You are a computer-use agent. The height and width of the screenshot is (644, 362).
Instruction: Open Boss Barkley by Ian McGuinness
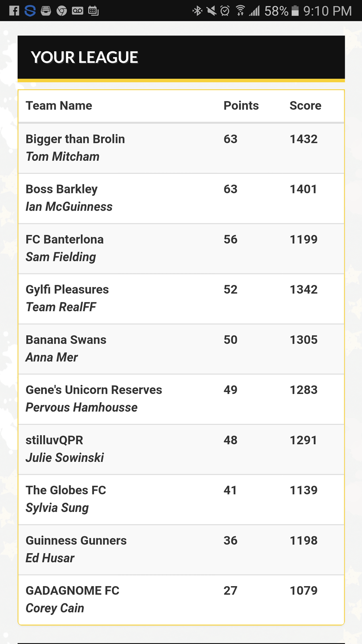181,198
